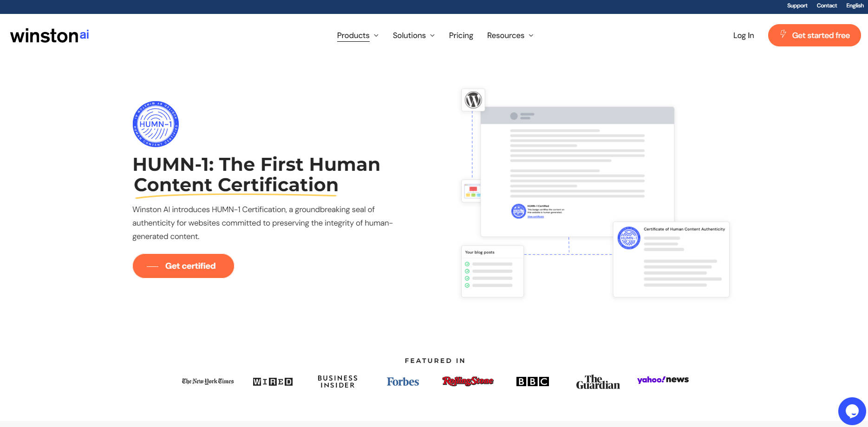Click the Get started free button

tap(814, 35)
